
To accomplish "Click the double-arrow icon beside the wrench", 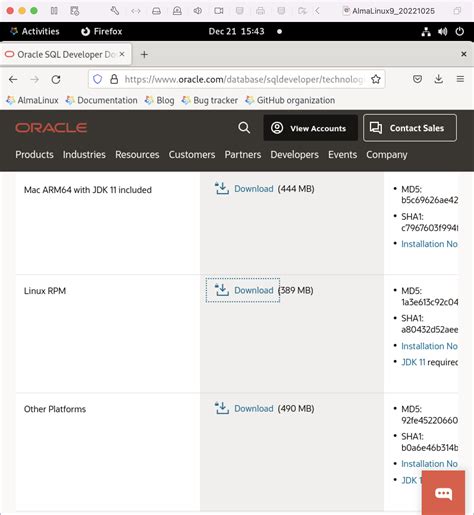I will pos(136,11).
